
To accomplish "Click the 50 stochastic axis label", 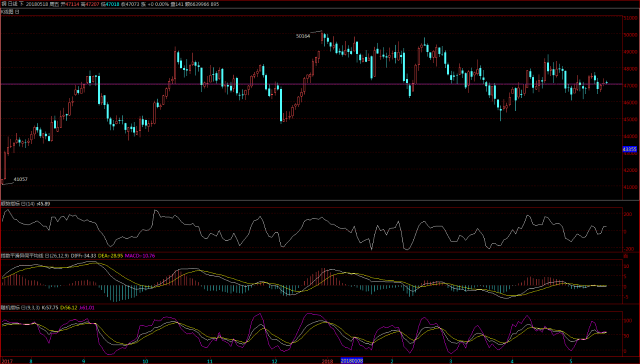I will (x=626, y=336).
